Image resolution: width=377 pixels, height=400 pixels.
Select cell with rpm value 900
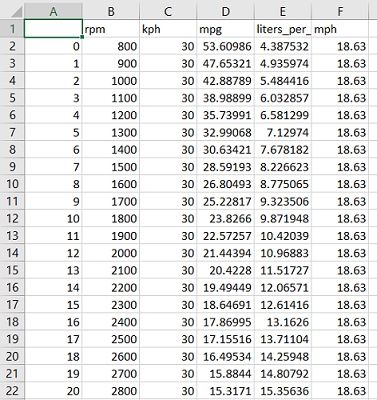[111, 63]
